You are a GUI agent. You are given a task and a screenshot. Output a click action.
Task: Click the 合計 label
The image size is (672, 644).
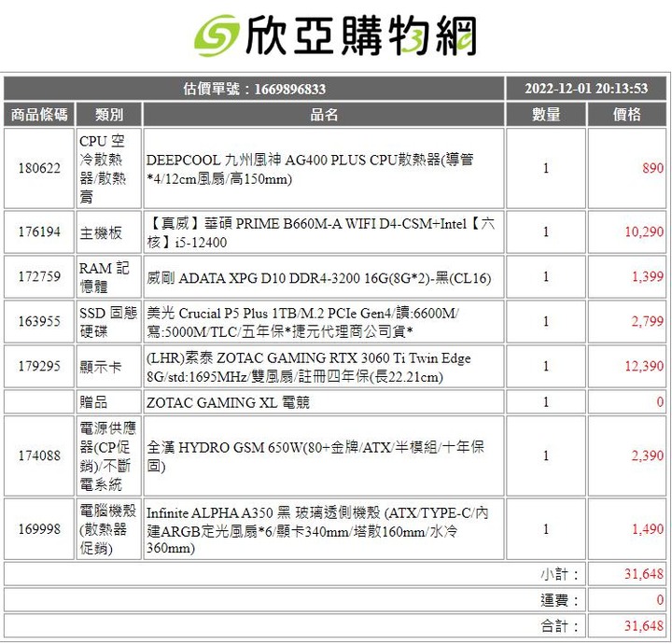(x=559, y=626)
